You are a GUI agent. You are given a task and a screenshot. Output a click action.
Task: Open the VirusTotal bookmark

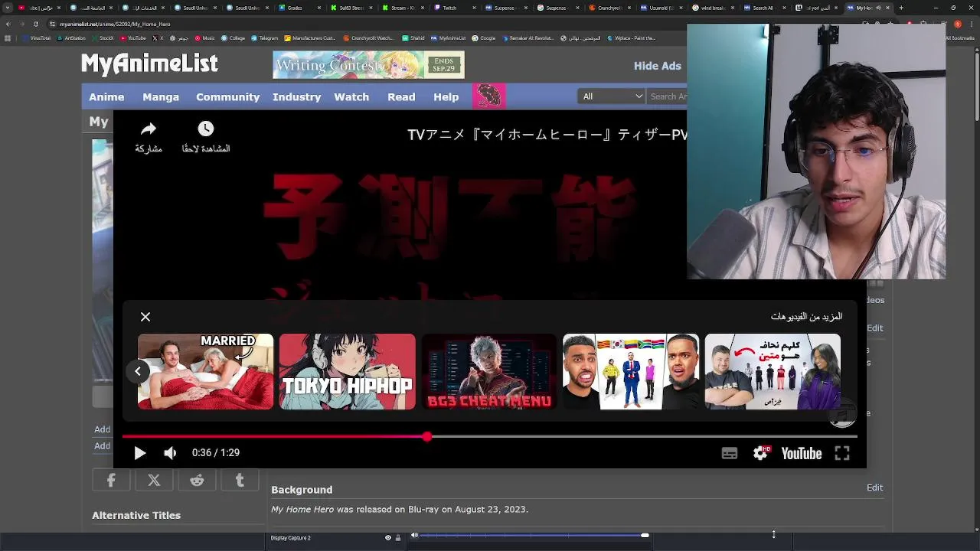(x=37, y=38)
